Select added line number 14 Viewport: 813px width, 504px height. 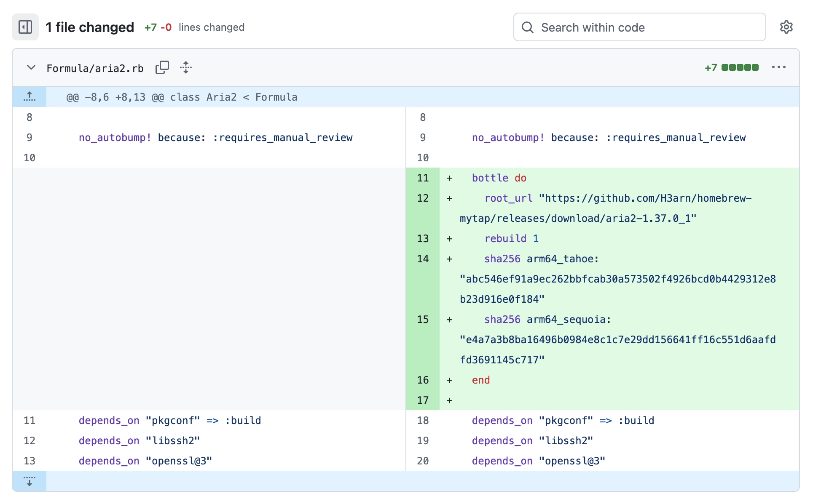pos(423,259)
